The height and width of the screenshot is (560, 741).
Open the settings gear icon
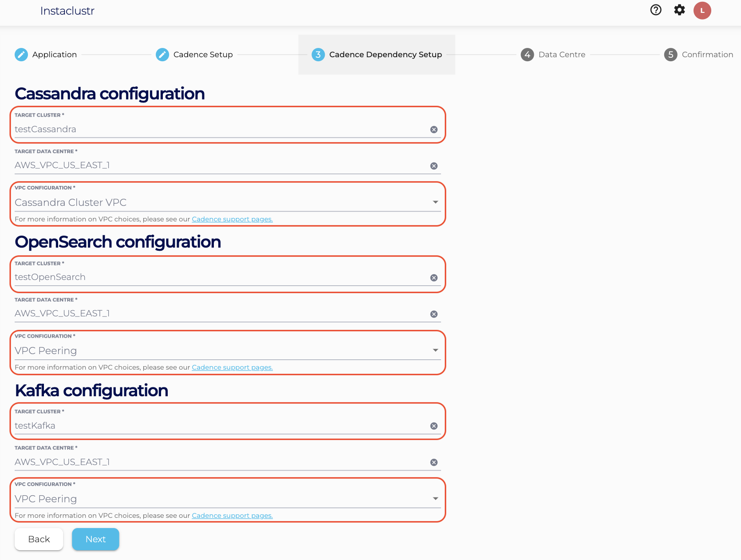[x=679, y=10]
